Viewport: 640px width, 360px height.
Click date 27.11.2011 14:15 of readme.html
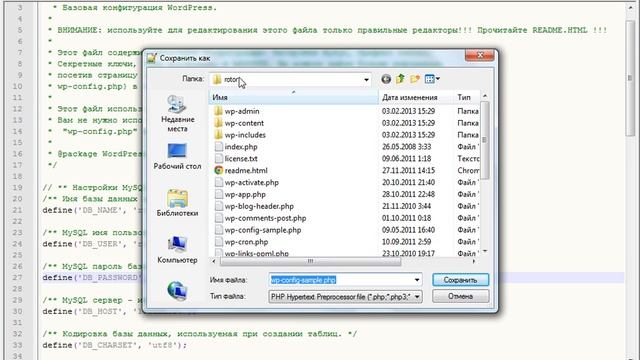[x=408, y=170]
